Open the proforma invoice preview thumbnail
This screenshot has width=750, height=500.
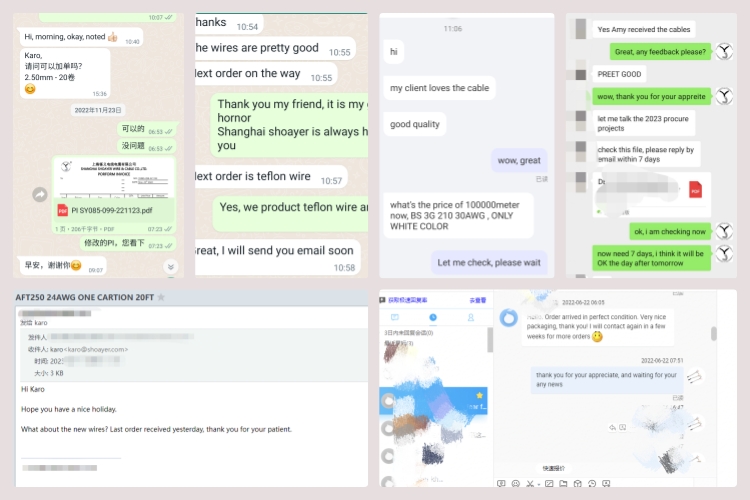tap(114, 178)
